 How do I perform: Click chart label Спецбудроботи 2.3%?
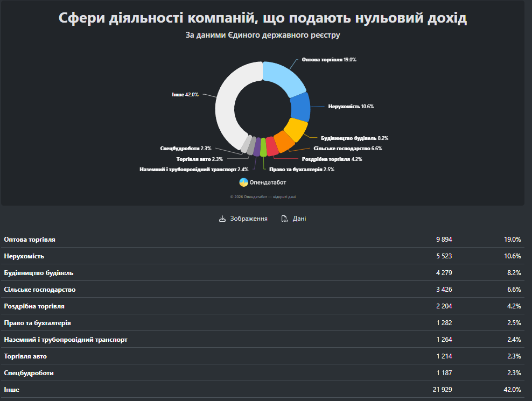(x=186, y=149)
